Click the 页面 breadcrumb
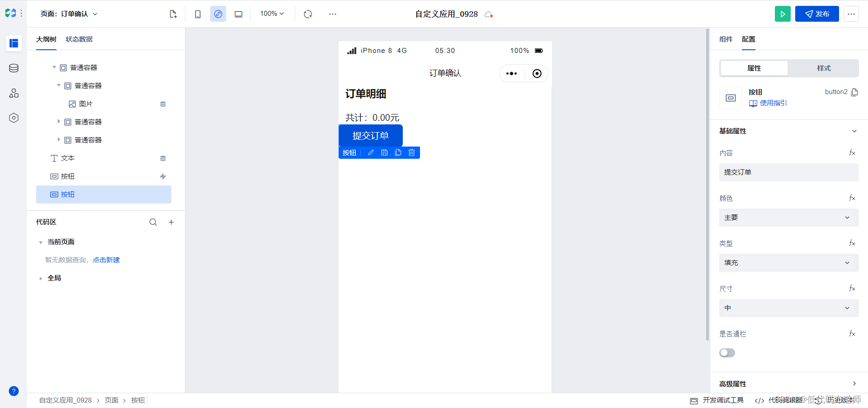This screenshot has width=868, height=408. (112, 400)
